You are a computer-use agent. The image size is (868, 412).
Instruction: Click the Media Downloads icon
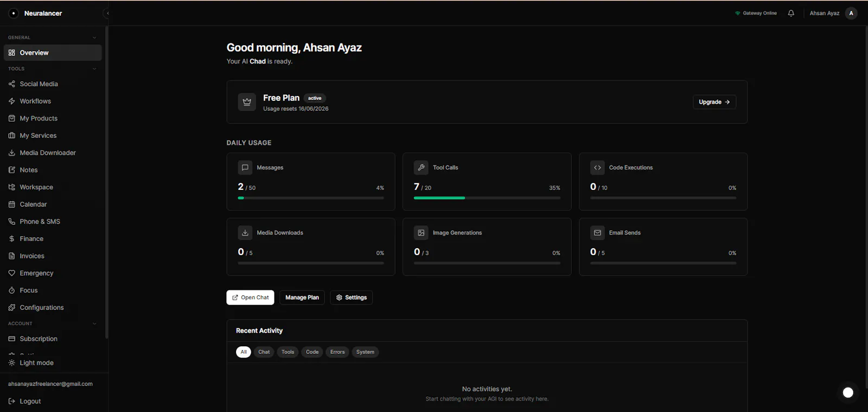tap(245, 233)
